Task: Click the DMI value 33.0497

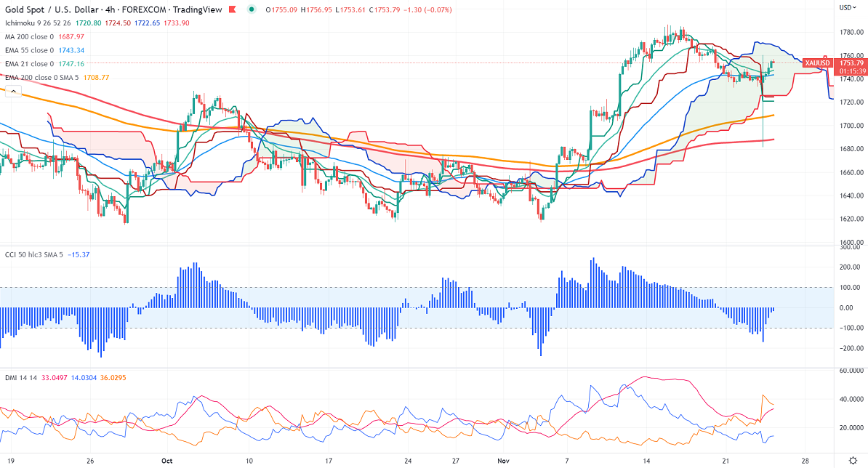Action: tap(55, 378)
